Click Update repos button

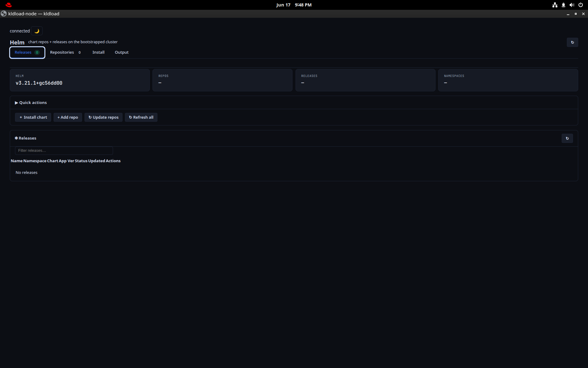(x=104, y=117)
